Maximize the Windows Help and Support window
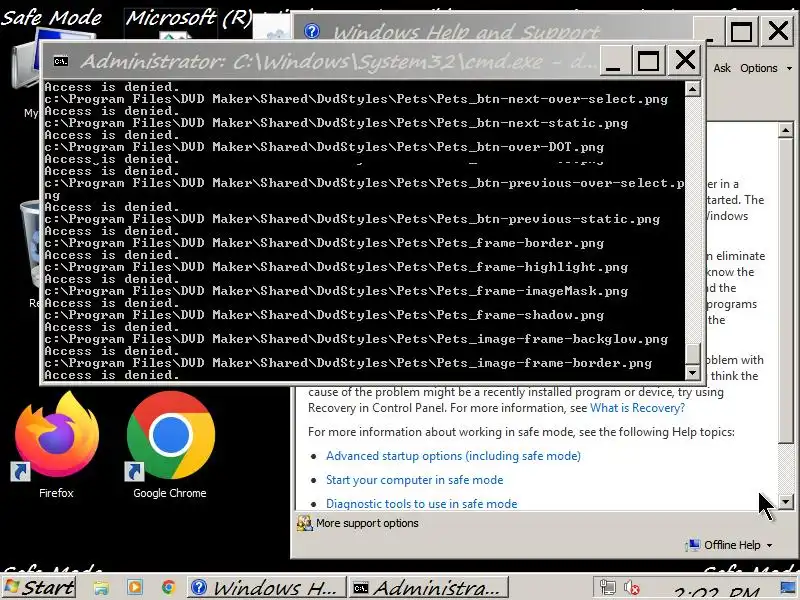The width and height of the screenshot is (800, 600). click(x=741, y=32)
